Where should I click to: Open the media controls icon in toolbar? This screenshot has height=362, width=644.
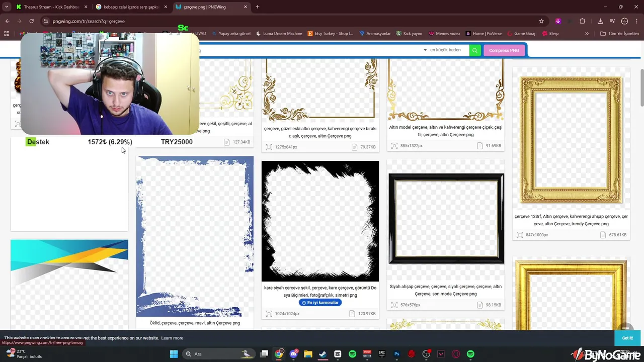612,21
